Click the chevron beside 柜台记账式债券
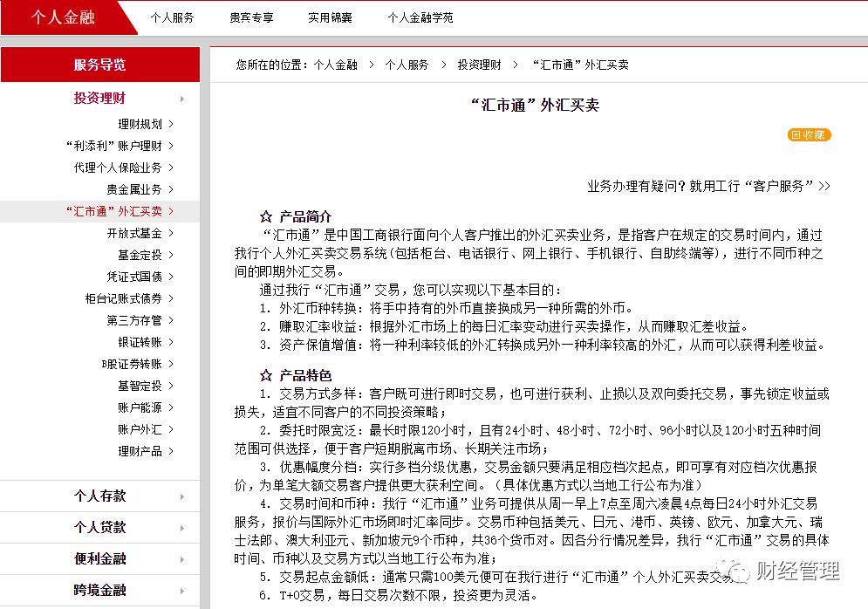The image size is (868, 609). (171, 298)
